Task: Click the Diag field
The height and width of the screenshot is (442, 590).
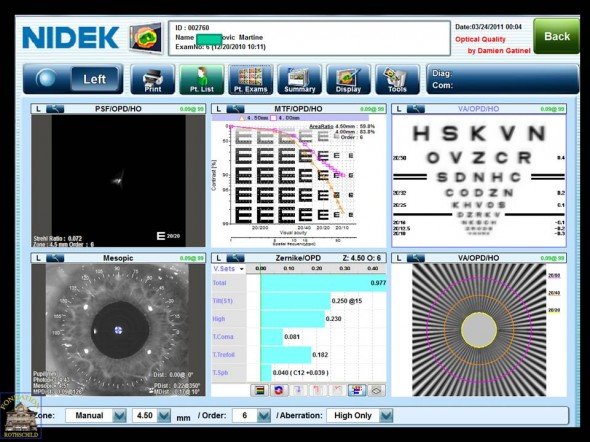Action: pos(502,73)
